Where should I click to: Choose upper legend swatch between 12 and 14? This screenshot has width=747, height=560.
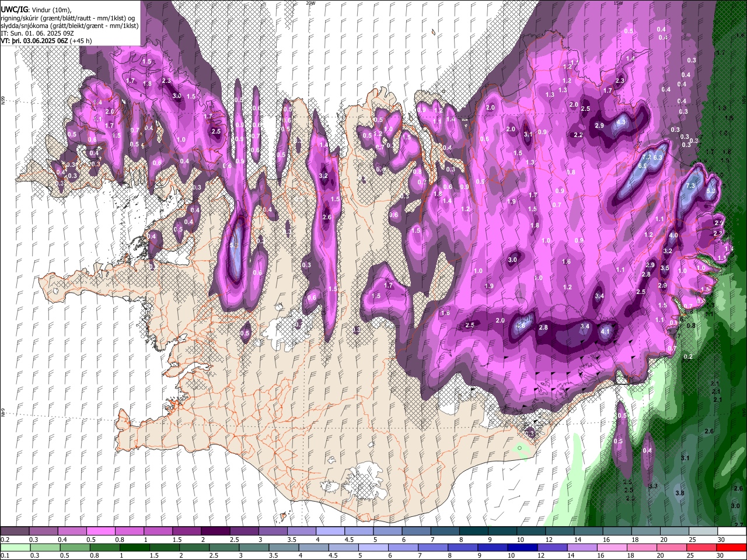coord(560,531)
